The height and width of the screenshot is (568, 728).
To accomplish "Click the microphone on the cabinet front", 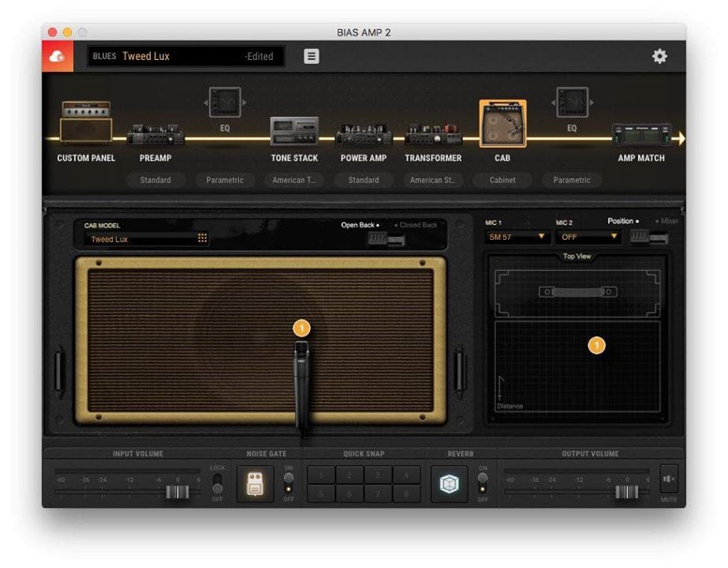I will [302, 386].
